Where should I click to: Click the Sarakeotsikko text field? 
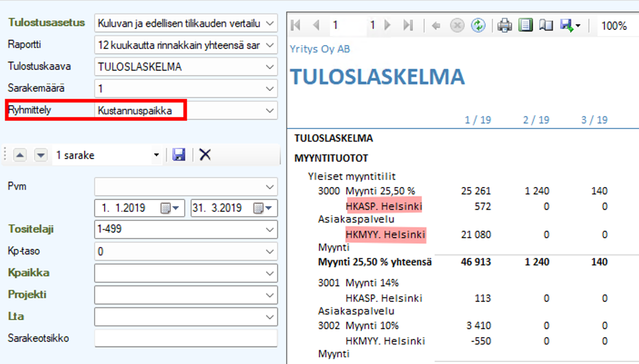[186, 338]
